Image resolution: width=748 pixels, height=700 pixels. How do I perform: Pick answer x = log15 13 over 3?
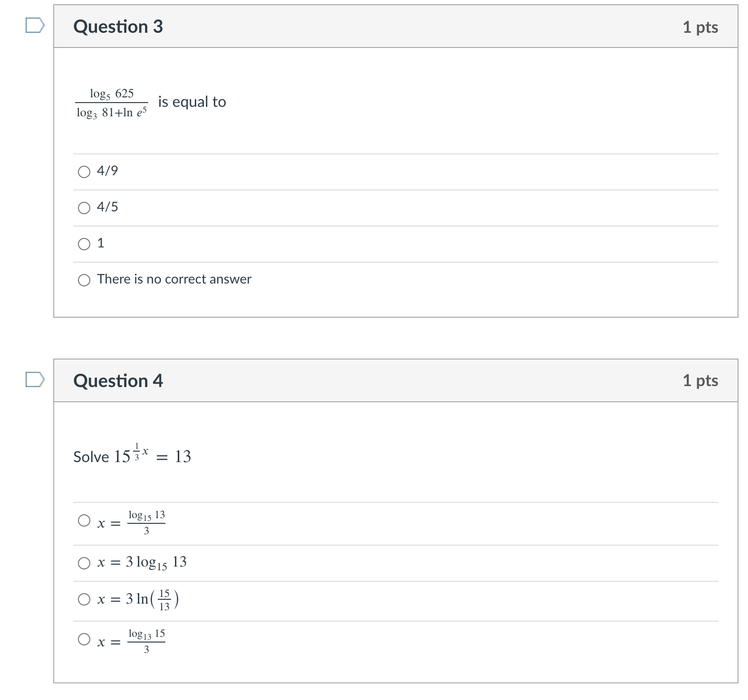click(84, 521)
